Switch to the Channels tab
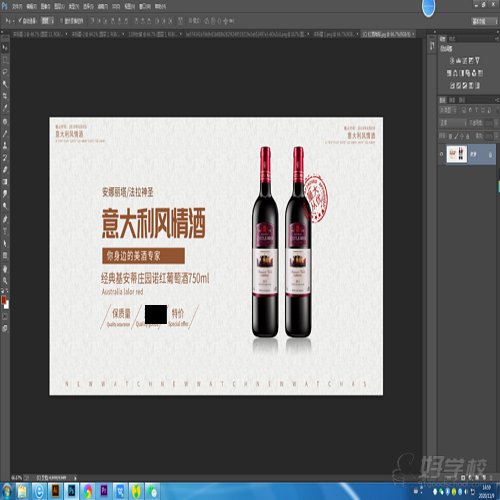500x500 pixels. (452, 100)
